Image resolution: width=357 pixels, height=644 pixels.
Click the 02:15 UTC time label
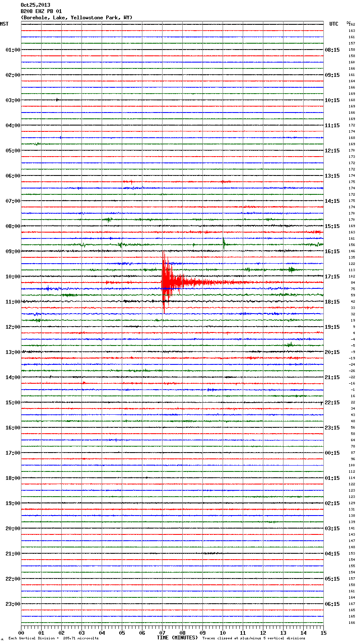pos(332,503)
